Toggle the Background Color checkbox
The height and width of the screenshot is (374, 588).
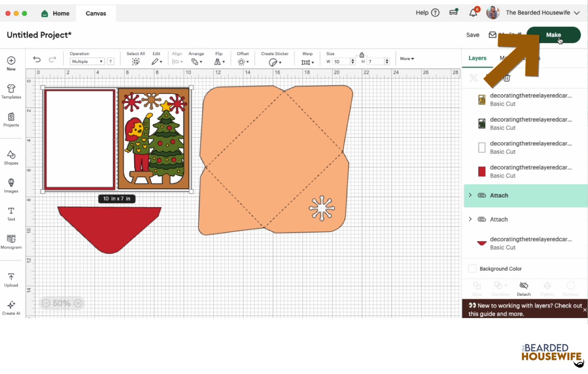[x=472, y=268]
